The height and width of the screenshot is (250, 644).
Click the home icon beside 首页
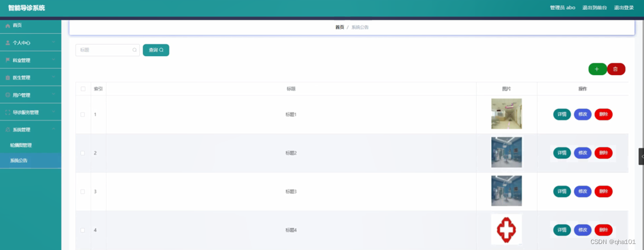click(8, 26)
